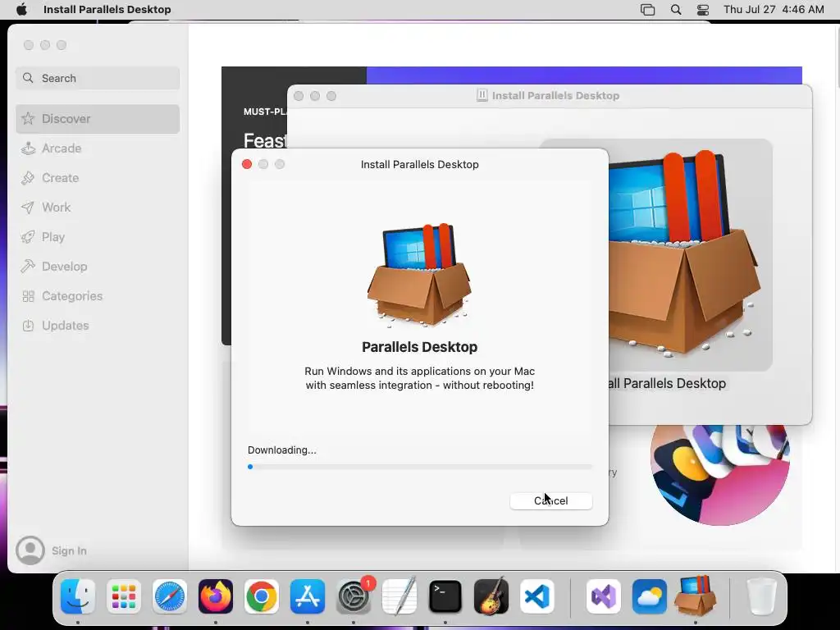840x630 pixels.
Task: Cancel the Parallels Desktop download
Action: [550, 501]
